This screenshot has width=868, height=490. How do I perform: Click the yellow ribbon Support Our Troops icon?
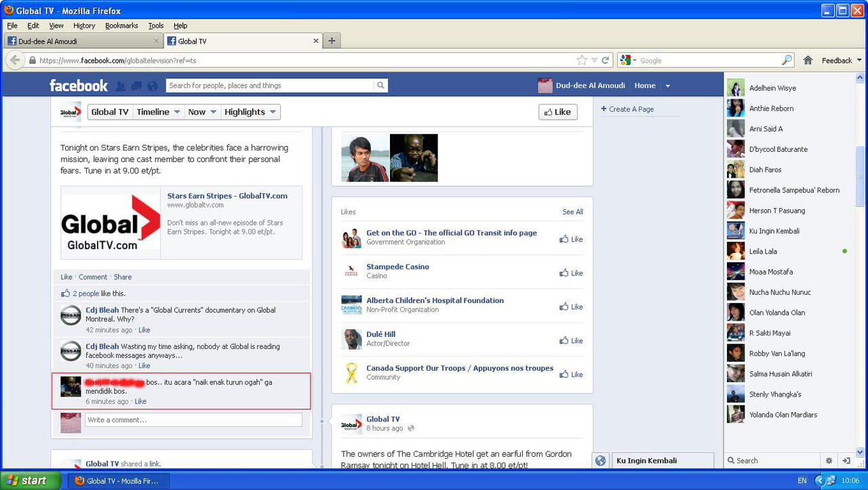[351, 373]
